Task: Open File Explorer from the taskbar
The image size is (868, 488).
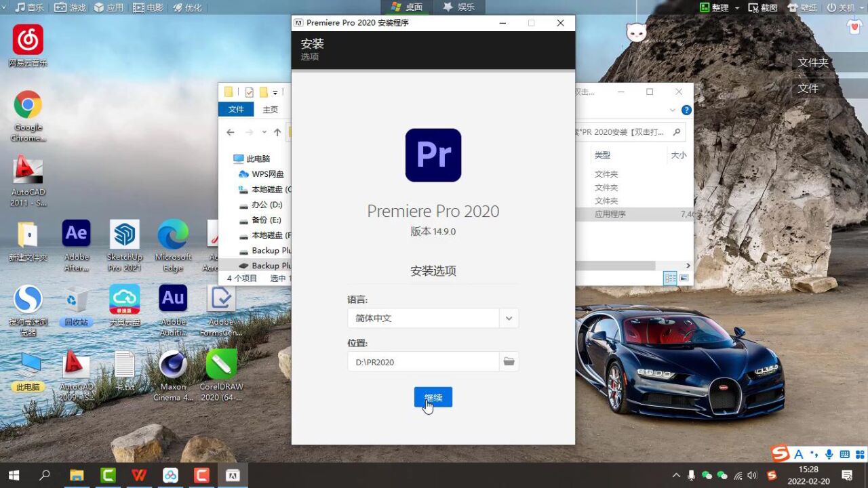Action: pyautogui.click(x=77, y=475)
